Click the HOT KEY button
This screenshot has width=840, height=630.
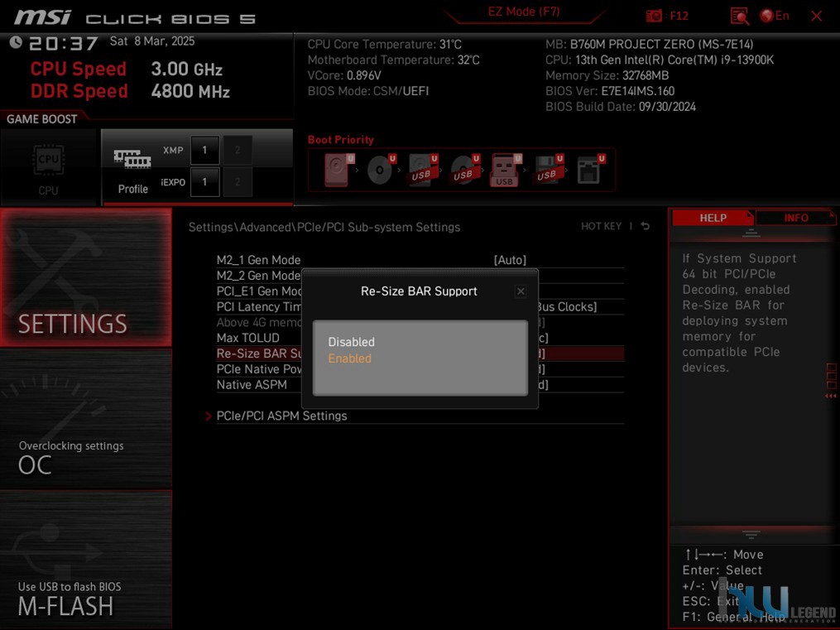click(601, 227)
